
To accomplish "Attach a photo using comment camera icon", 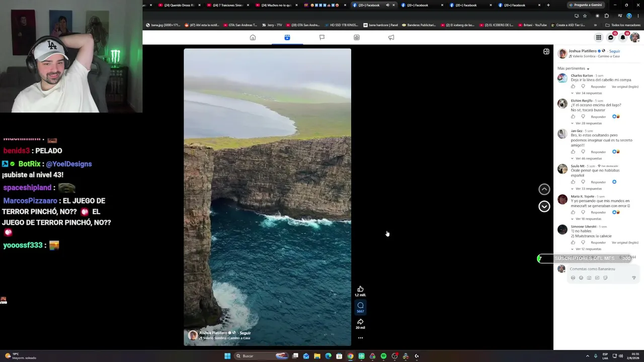I will click(589, 278).
